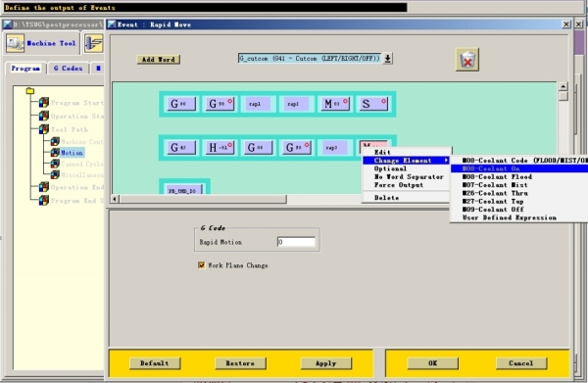Image resolution: width=588 pixels, height=383 pixels.
Task: Choose M08-Coolant Flood from submenu
Action: (x=497, y=176)
